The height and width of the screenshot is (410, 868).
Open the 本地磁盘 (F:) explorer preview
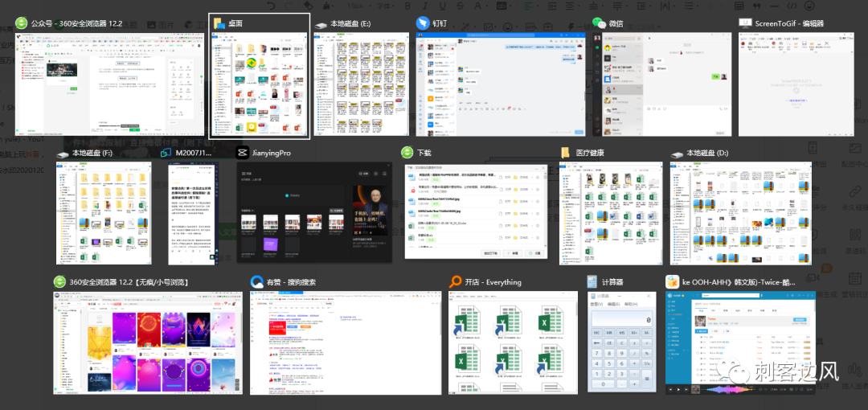pyautogui.click(x=104, y=213)
